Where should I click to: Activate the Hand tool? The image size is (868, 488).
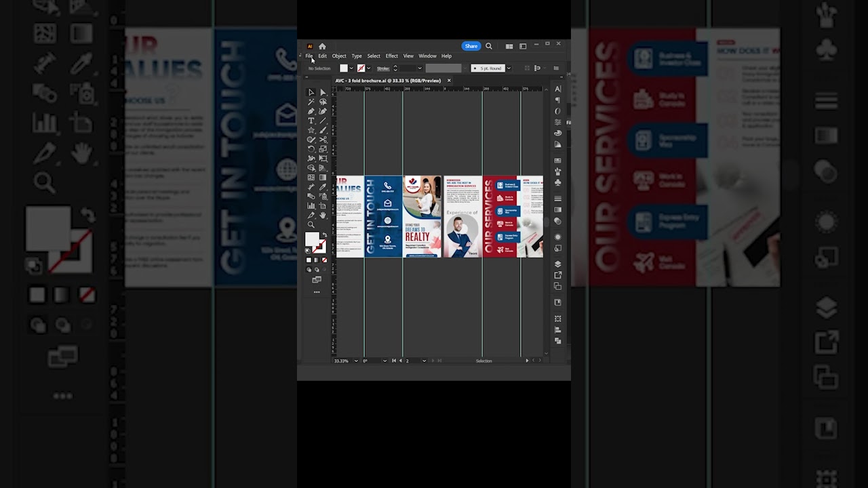[323, 214]
